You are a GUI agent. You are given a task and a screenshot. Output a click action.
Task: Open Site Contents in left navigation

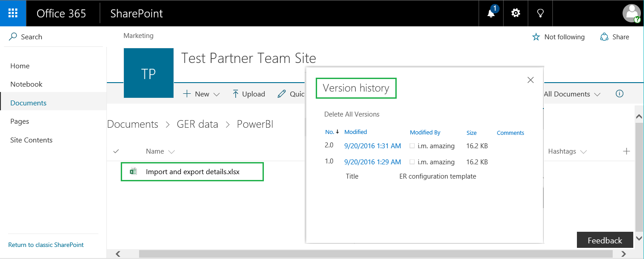(x=31, y=140)
